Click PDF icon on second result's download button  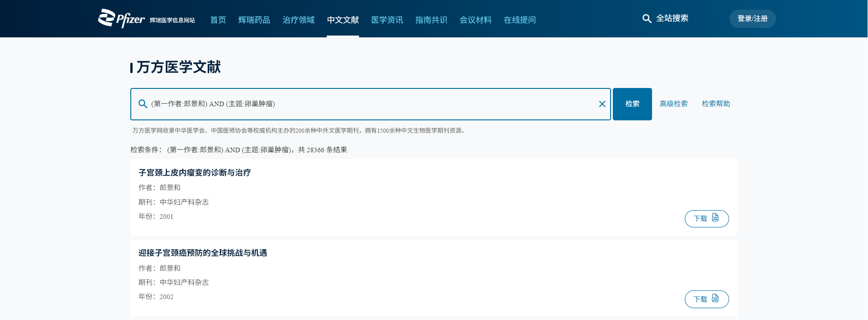point(715,299)
